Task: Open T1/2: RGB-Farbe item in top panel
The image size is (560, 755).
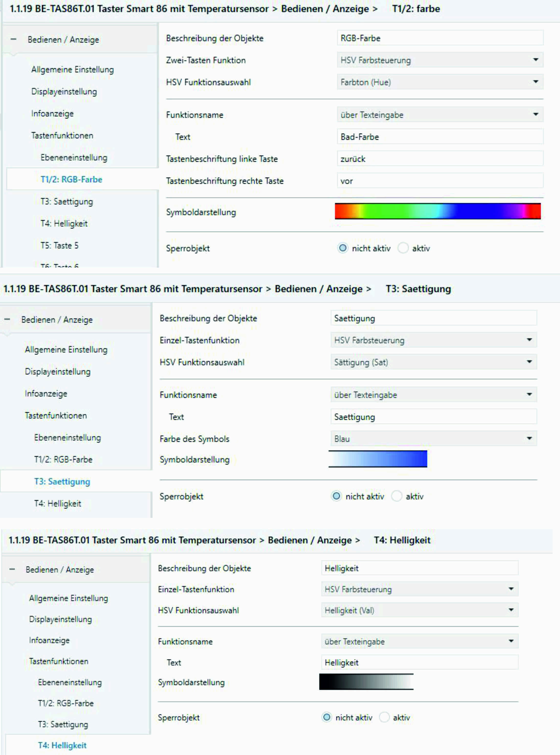Action: coord(71,179)
